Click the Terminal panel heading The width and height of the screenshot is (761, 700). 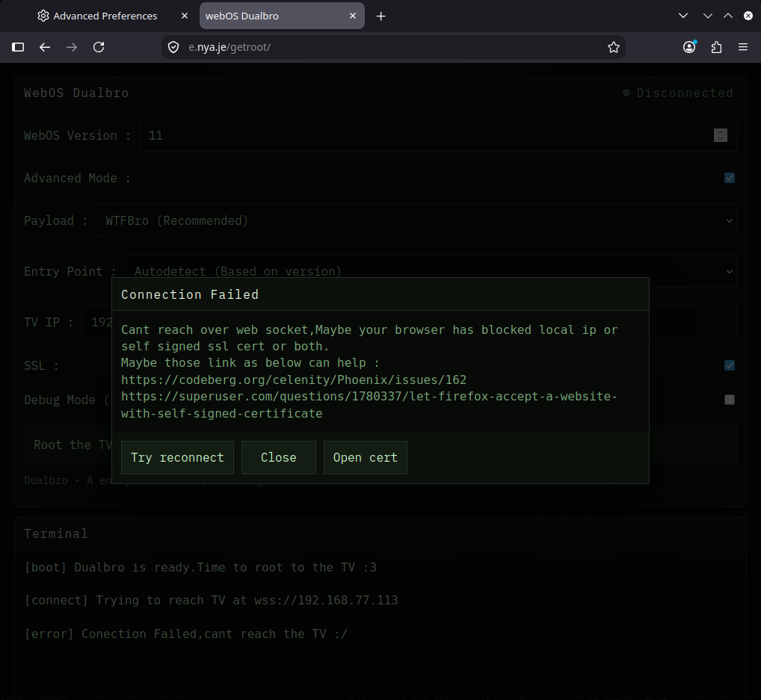[56, 533]
